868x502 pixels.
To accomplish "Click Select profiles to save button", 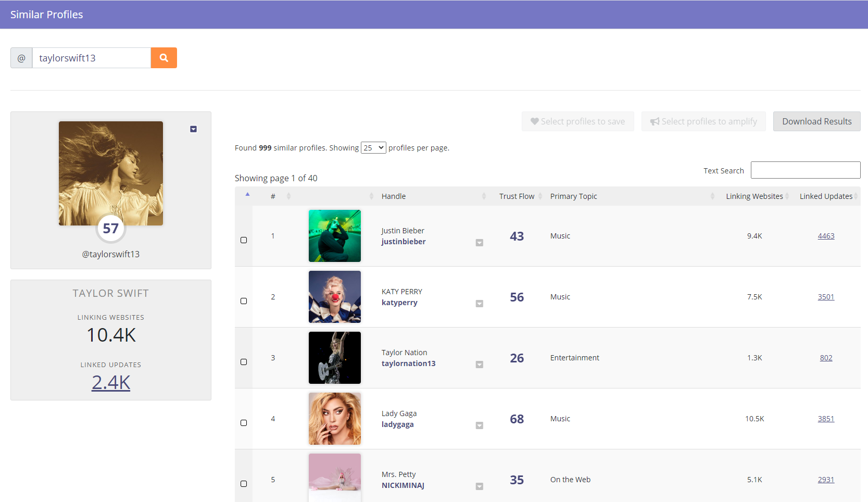I will (x=577, y=121).
